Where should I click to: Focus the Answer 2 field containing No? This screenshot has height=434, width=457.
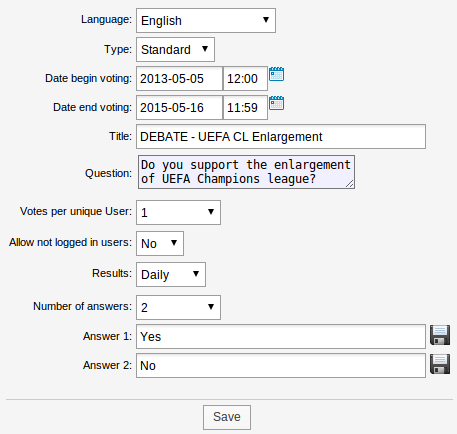point(281,366)
